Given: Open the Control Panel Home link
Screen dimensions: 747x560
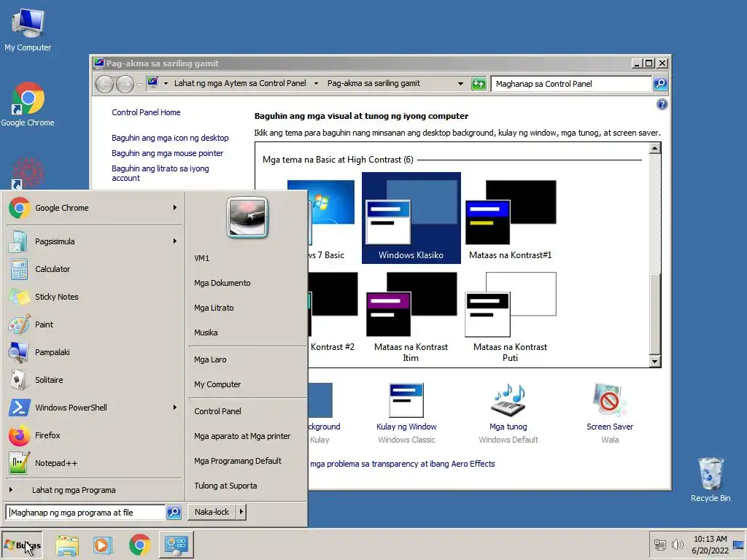Looking at the screenshot, I should click(146, 112).
